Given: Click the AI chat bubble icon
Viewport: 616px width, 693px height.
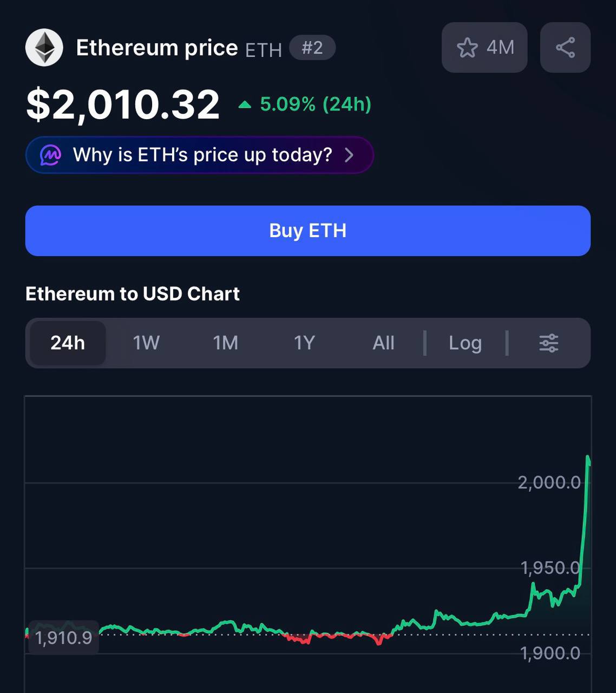Looking at the screenshot, I should [50, 155].
